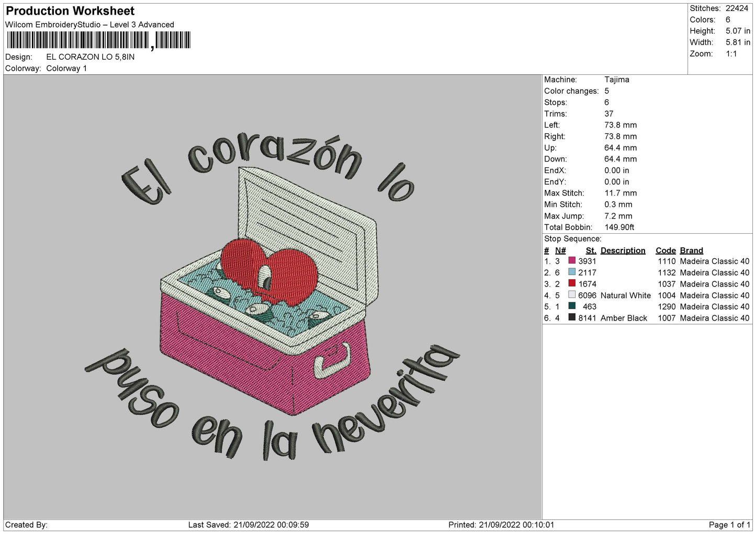Viewport: 756px width, 534px height.
Task: Click the Code column header
Action: click(x=666, y=251)
